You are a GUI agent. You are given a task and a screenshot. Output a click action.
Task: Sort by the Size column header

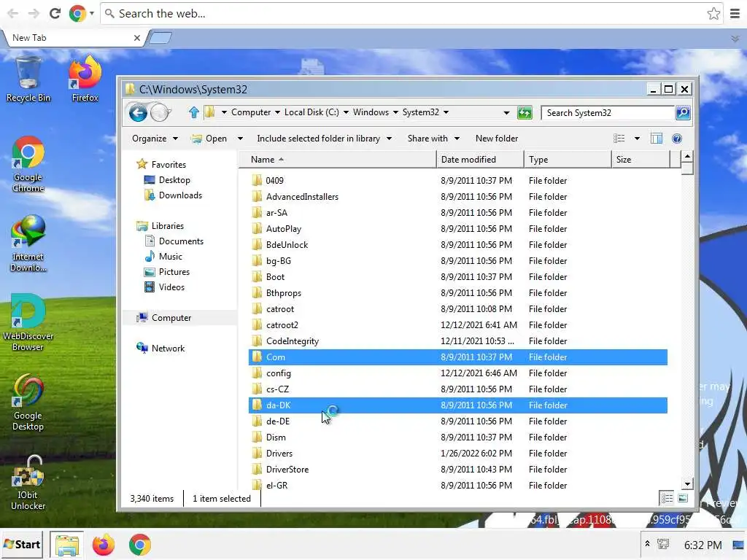tap(640, 160)
